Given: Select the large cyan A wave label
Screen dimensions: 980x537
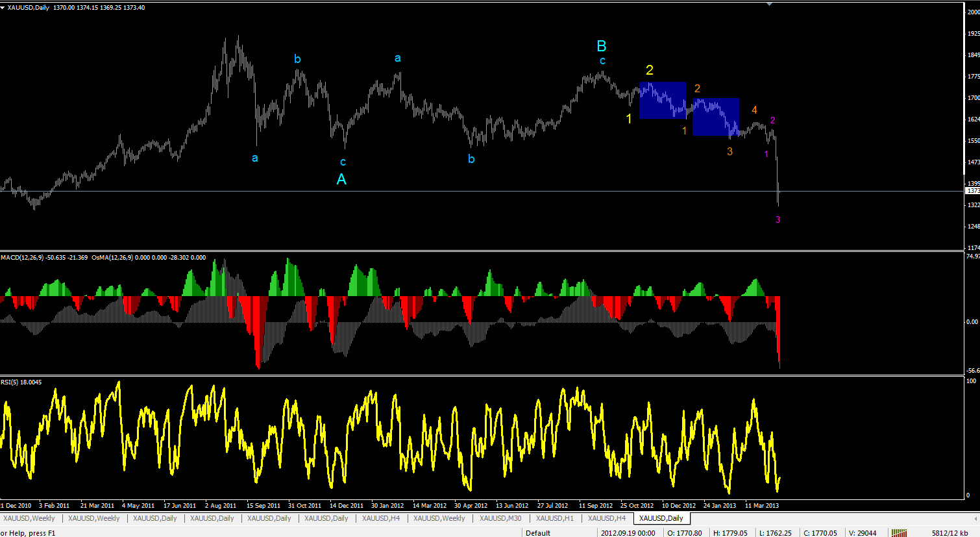Looking at the screenshot, I should 341,179.
